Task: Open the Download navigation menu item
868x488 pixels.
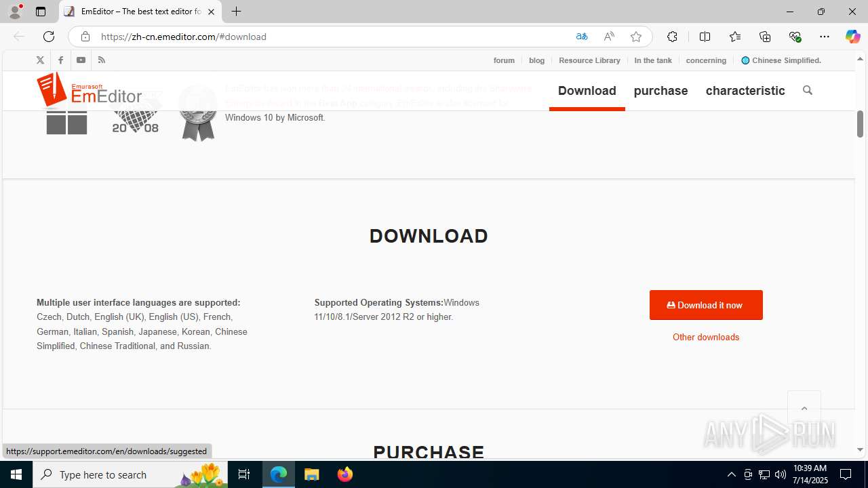Action: pos(587,90)
